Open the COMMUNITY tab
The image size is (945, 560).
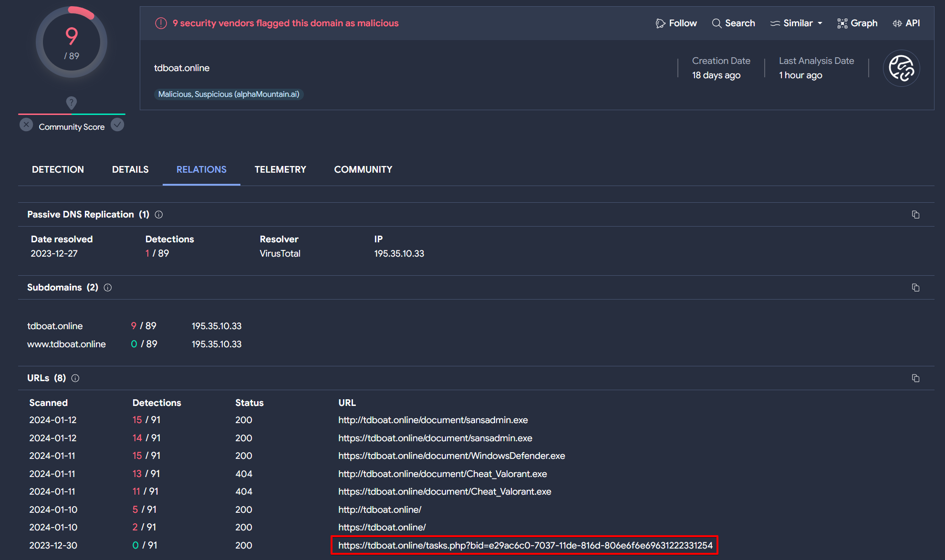[x=363, y=170]
